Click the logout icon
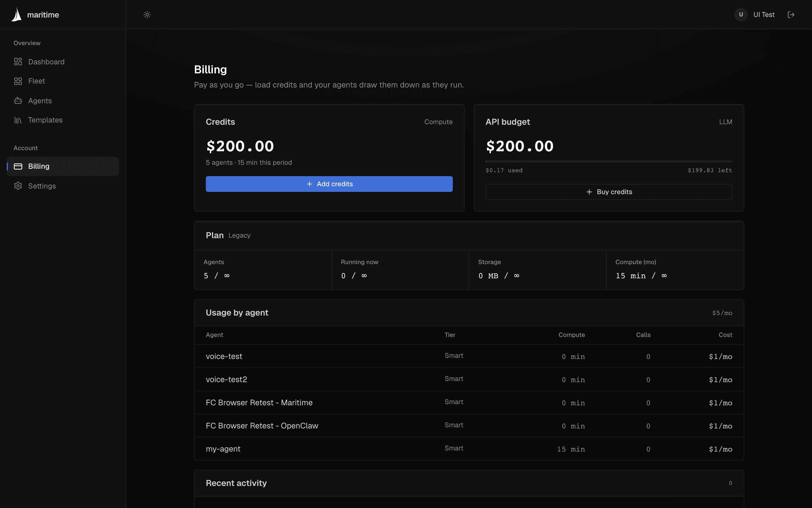Viewport: 812px width, 508px height. pos(791,14)
